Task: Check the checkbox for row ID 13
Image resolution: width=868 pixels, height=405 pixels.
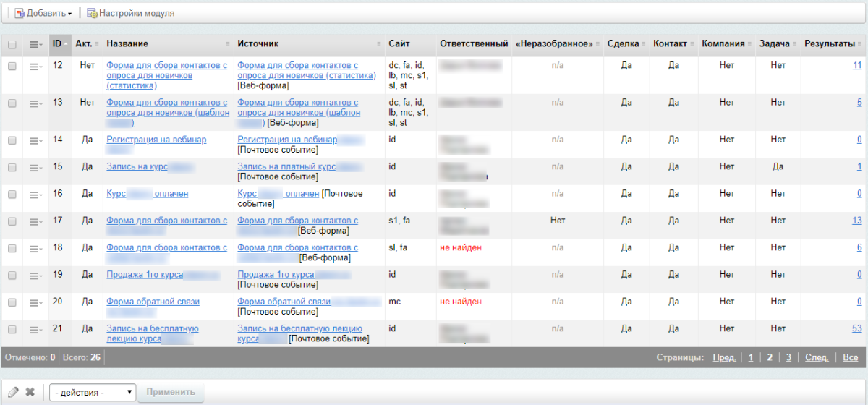Action: click(12, 103)
